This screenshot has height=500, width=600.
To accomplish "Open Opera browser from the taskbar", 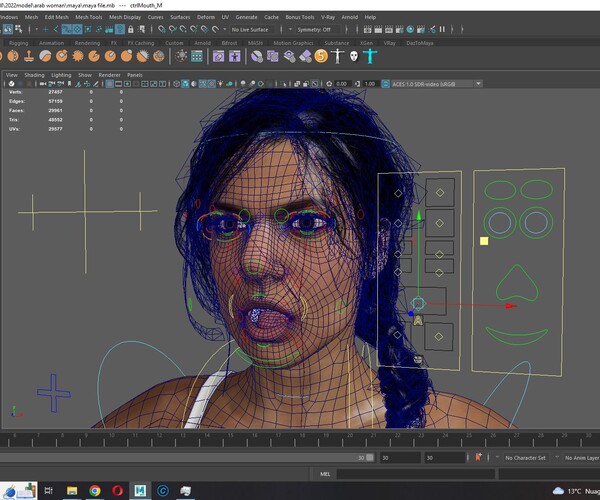I will point(117,490).
